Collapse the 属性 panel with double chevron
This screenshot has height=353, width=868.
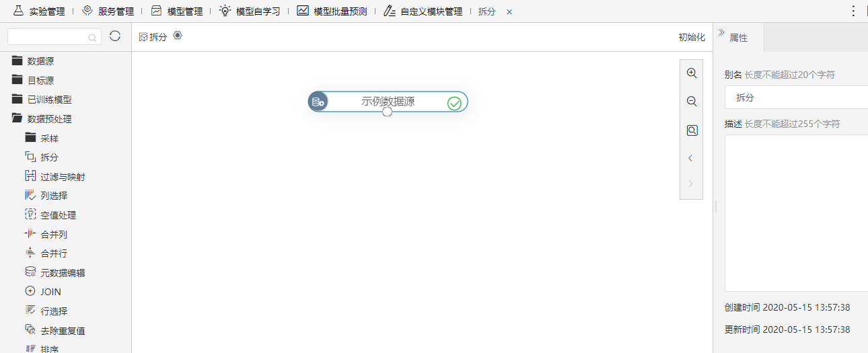(721, 32)
